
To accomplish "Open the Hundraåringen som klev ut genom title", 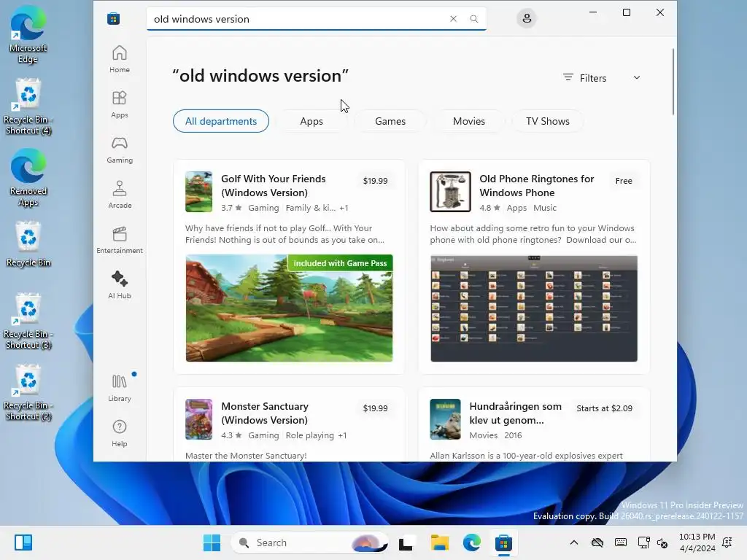I will coord(516,413).
